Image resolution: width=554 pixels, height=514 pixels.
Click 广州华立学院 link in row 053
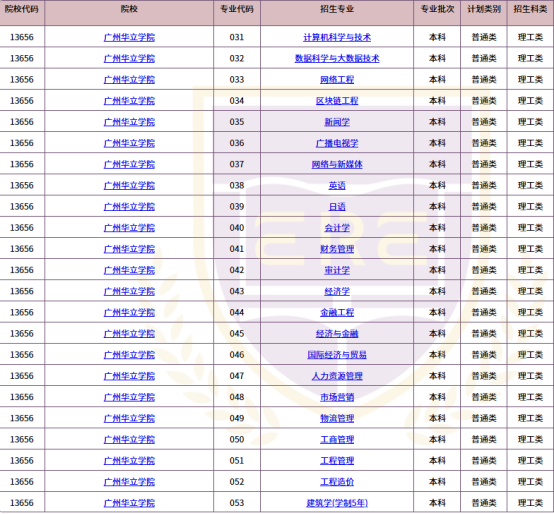129,503
